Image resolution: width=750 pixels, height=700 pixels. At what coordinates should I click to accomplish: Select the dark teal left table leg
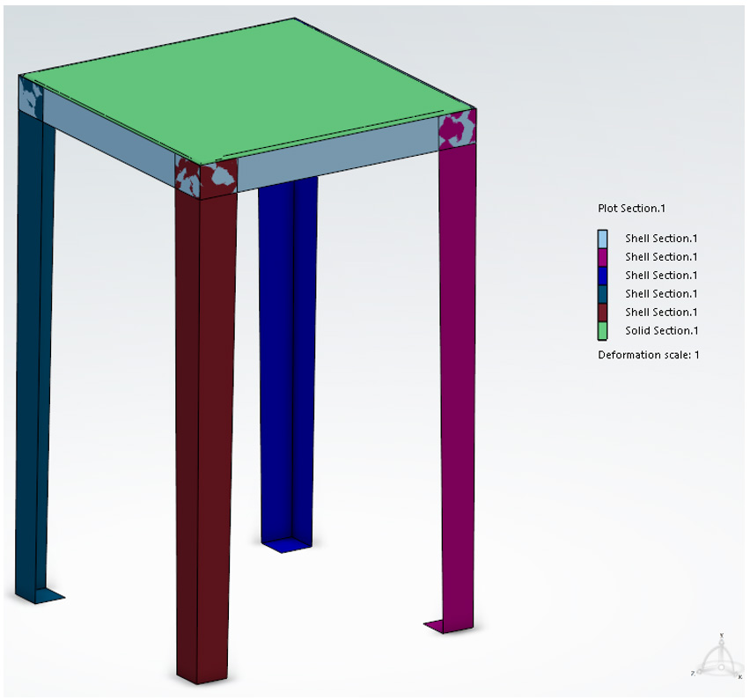tap(35, 352)
